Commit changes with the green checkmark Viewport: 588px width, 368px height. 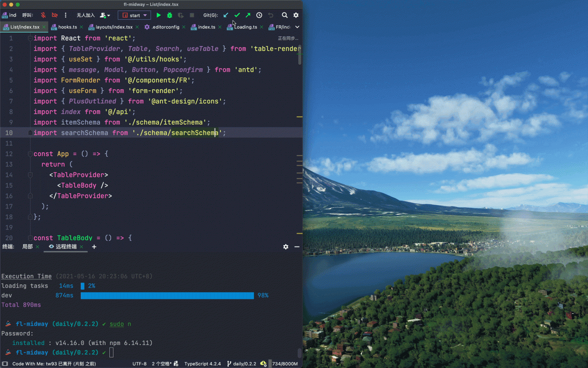coord(237,15)
